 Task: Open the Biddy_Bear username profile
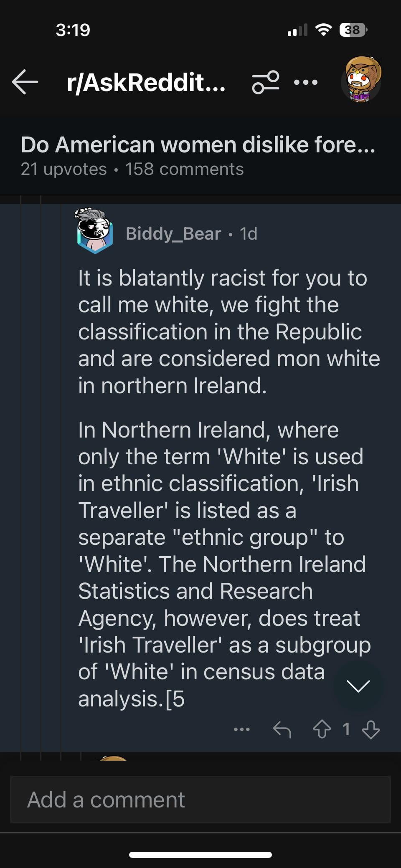coord(173,234)
